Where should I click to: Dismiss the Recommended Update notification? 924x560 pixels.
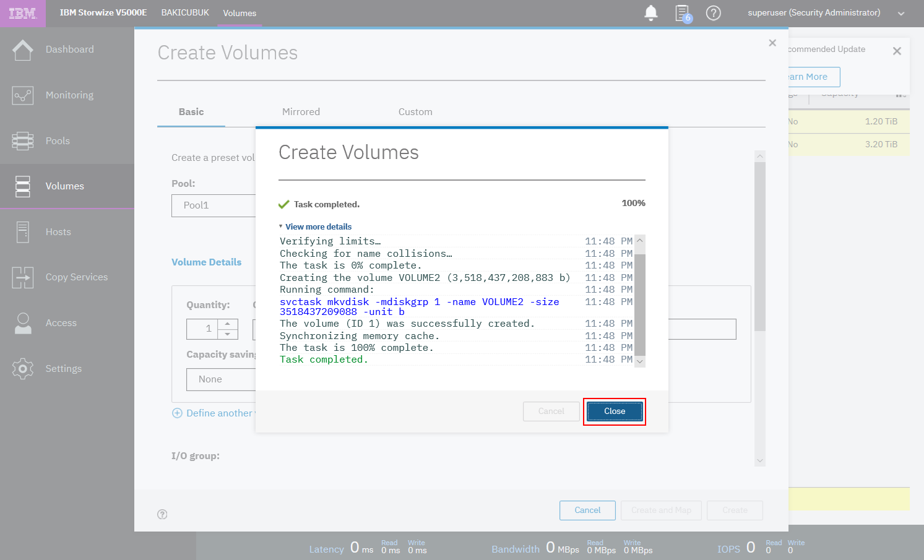pos(897,51)
